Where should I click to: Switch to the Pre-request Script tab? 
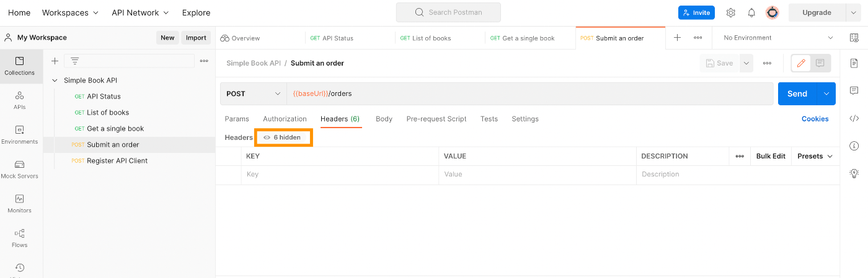click(436, 119)
